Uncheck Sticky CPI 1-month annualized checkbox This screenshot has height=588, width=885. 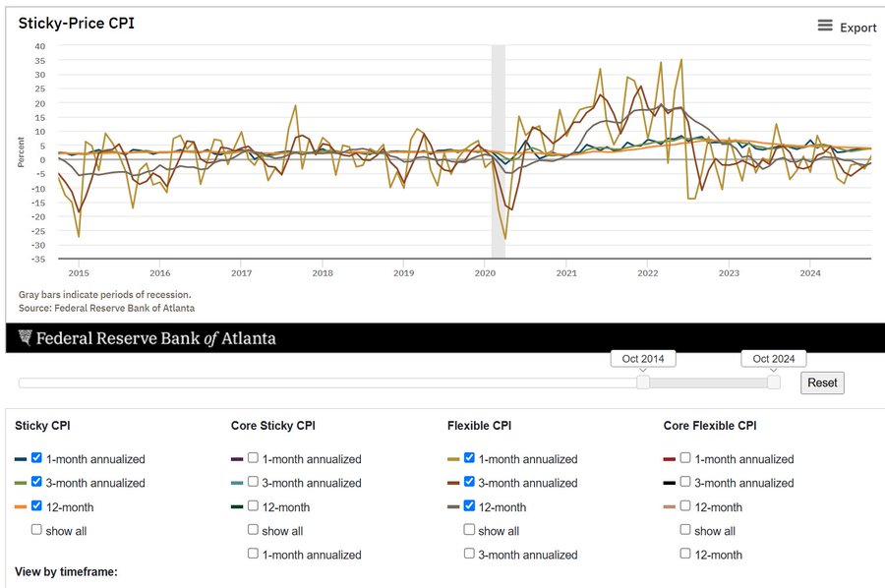[x=36, y=458]
